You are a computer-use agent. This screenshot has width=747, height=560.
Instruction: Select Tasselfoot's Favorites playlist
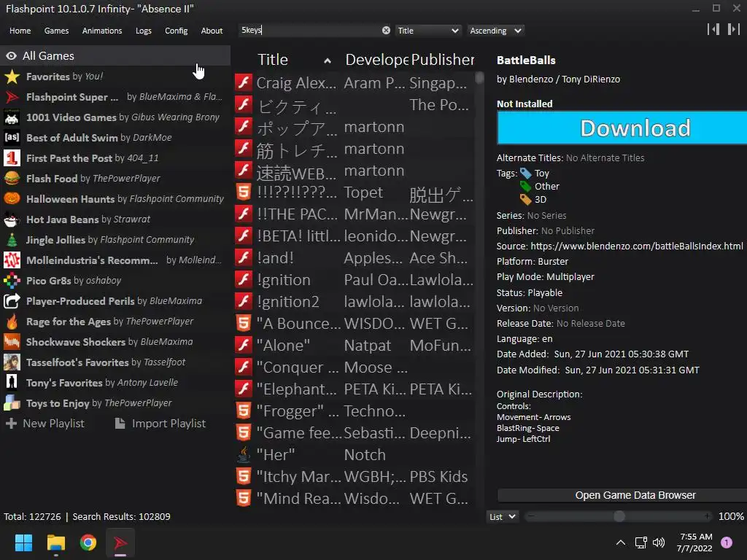coord(115,362)
